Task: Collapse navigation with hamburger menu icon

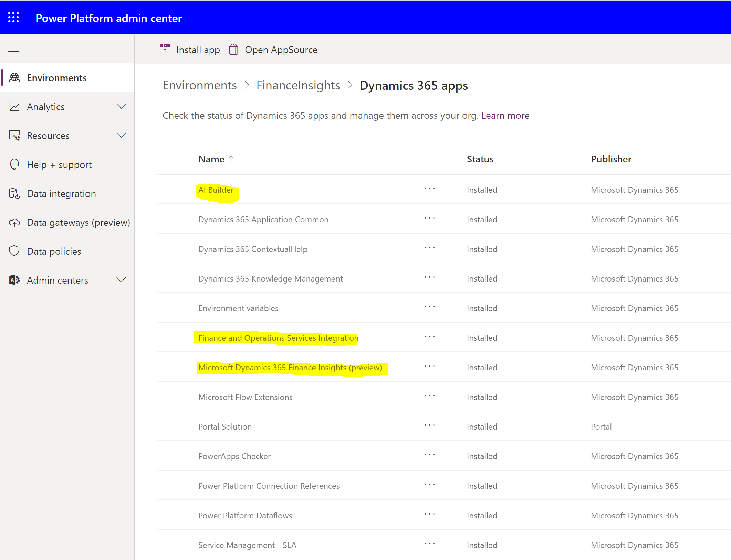Action: coord(14,49)
